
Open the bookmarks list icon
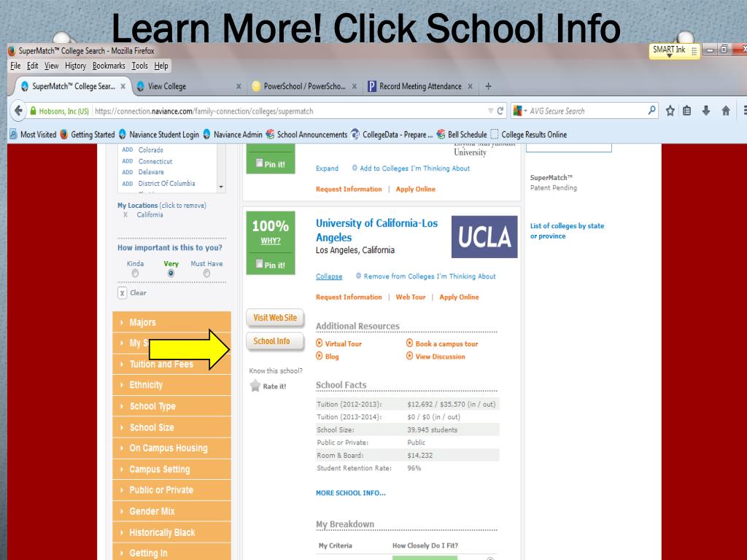click(x=687, y=111)
